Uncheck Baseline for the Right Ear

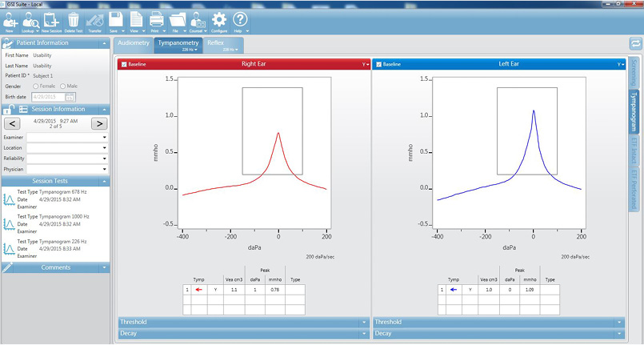point(123,64)
